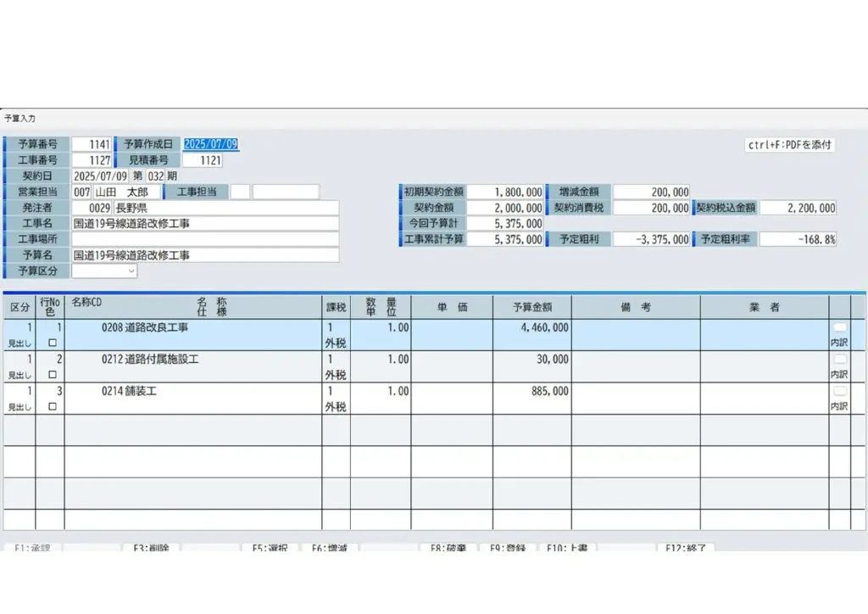The height and width of the screenshot is (614, 868).
Task: Click the 予算名 text field
Action: pos(204,255)
